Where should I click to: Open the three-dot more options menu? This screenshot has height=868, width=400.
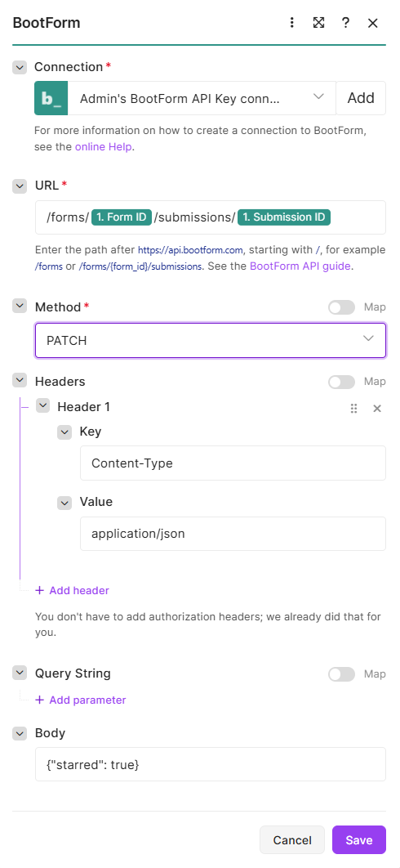pyautogui.click(x=292, y=23)
